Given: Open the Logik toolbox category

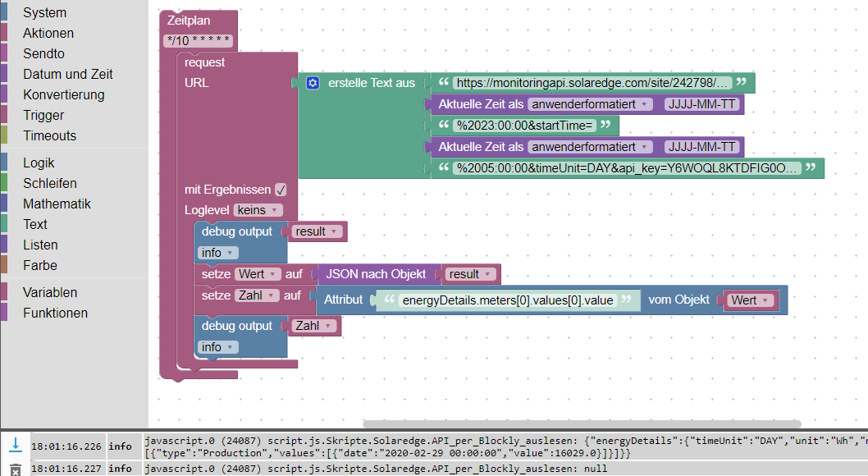Looking at the screenshot, I should tap(39, 162).
